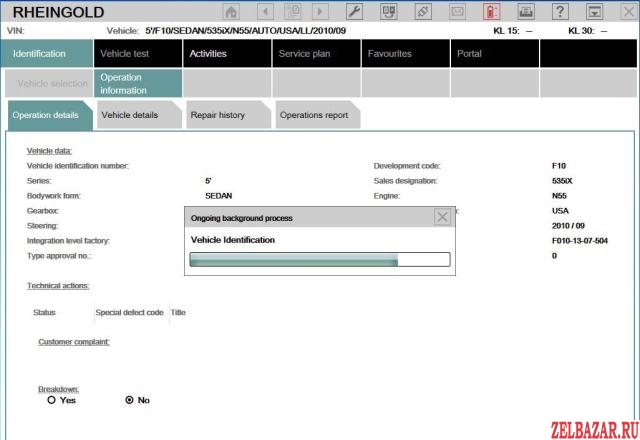Click the date value 2010 / 09
The height and width of the screenshot is (440, 640).
pos(568,226)
